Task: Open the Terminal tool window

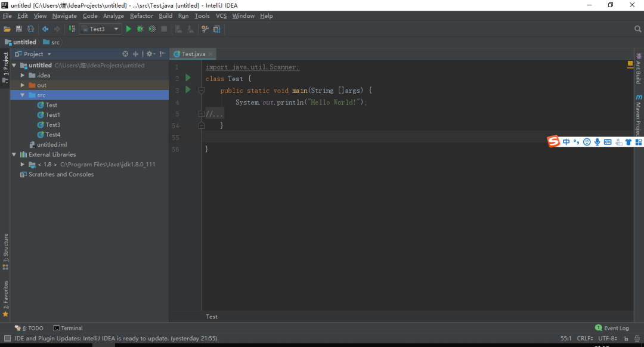Action: tap(68, 328)
